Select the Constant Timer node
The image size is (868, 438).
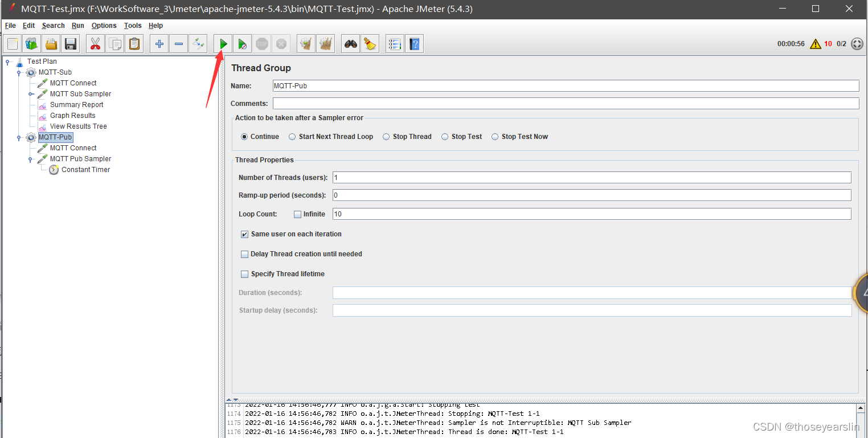coord(86,170)
